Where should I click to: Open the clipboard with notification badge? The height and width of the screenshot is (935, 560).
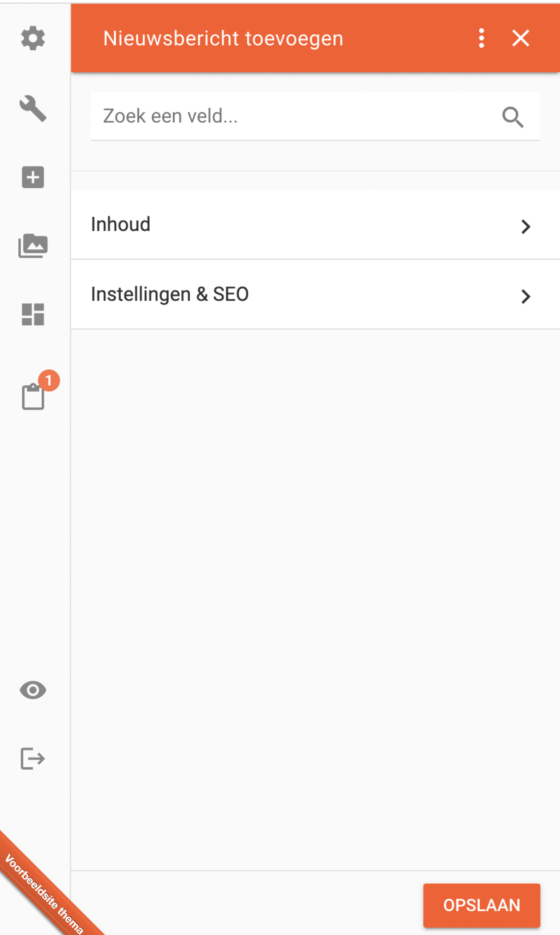coord(33,396)
